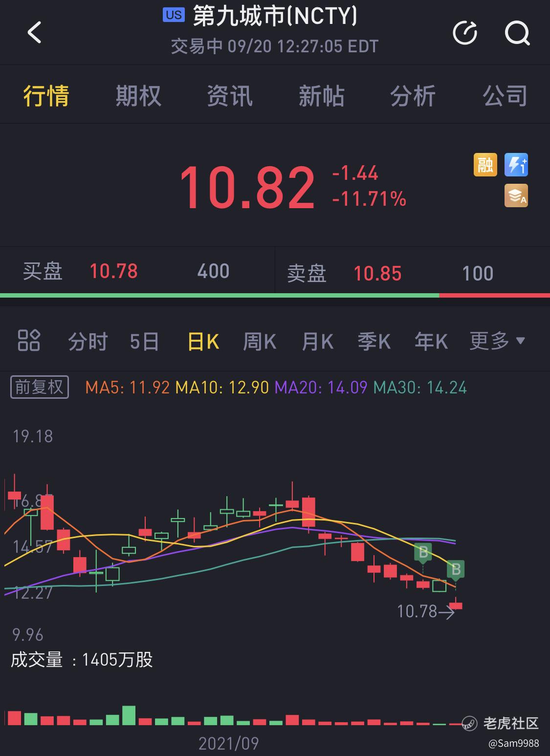Toggle the 前复权 adjustment button
550x756 pixels.
[x=40, y=387]
